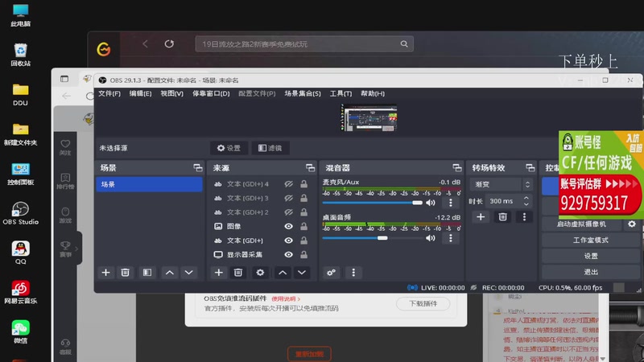Click 下载插件 button in browser window
644x362 pixels.
tap(423, 304)
